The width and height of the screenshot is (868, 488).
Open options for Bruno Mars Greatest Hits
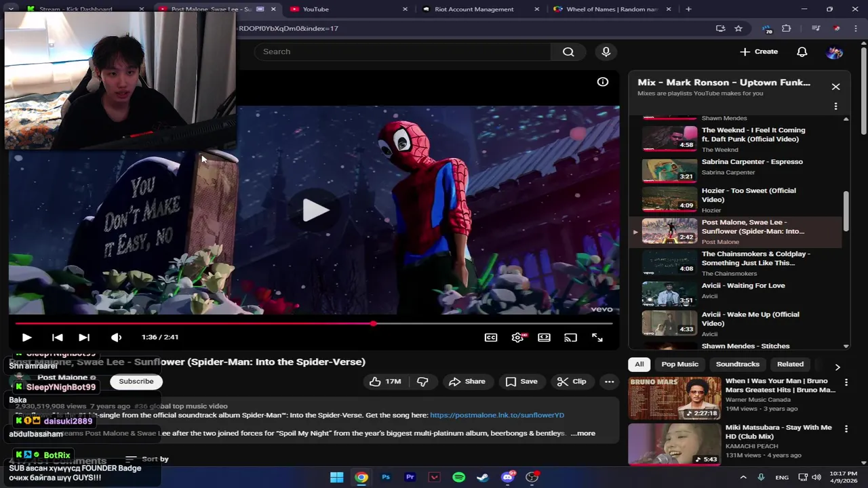[846, 383]
